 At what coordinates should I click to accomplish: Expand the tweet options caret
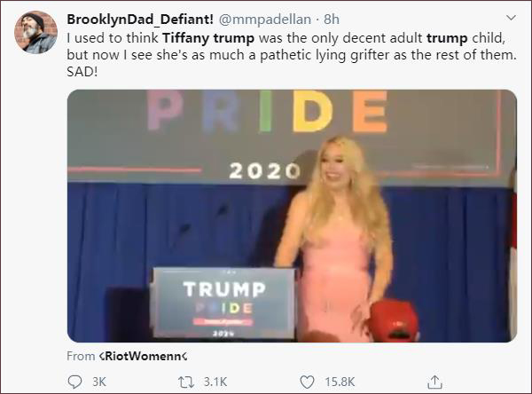(510, 18)
